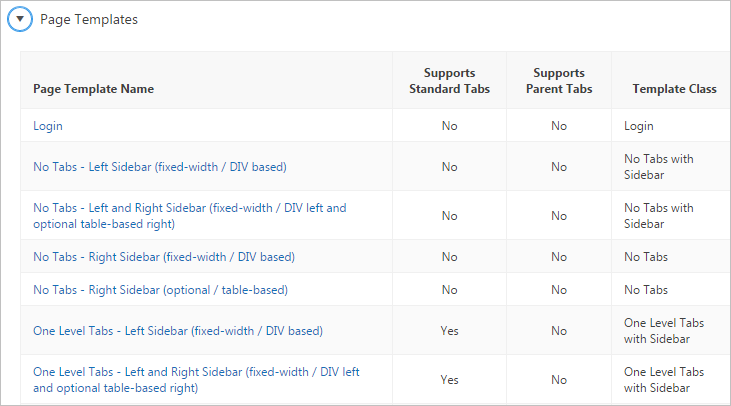Select Standard Tabs 'No' cell in Login row
This screenshot has height=406, width=731.
click(449, 126)
